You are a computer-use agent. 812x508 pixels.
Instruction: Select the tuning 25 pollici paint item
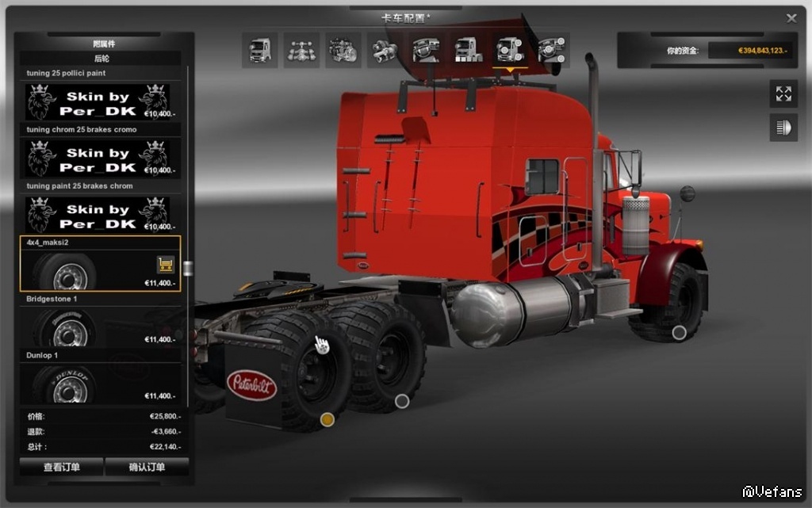[x=101, y=94]
